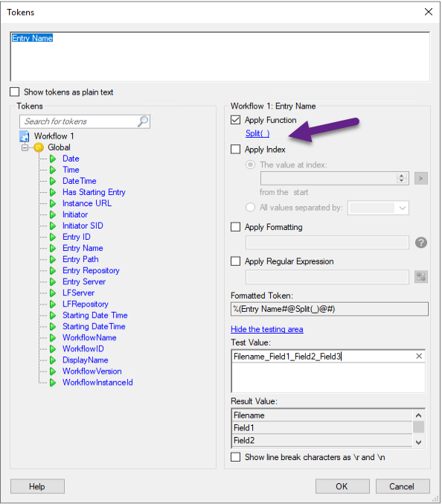Clear the test value with X icon

tap(419, 356)
